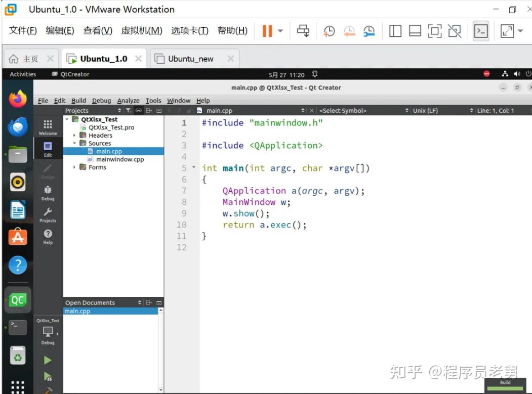532x394 pixels.
Task: Open the VMware power options dropdown arrow
Action: [x=280, y=31]
